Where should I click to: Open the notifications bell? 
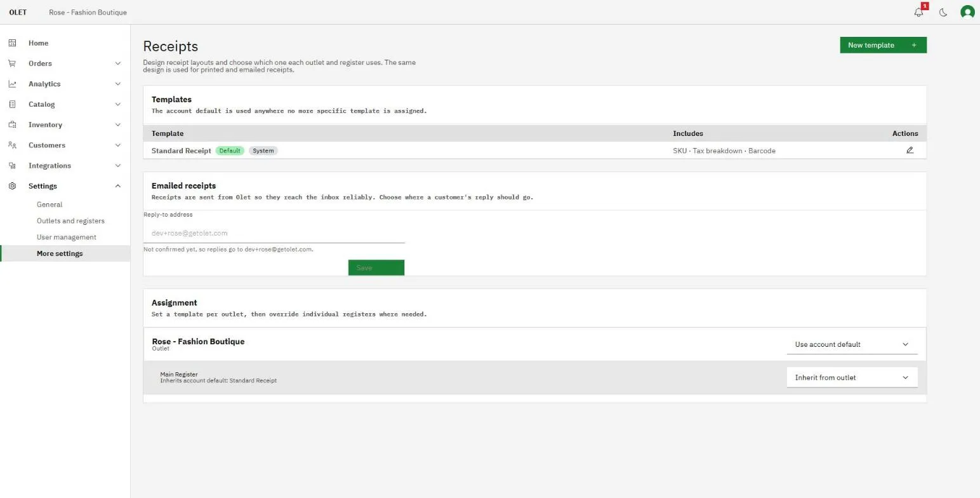918,12
